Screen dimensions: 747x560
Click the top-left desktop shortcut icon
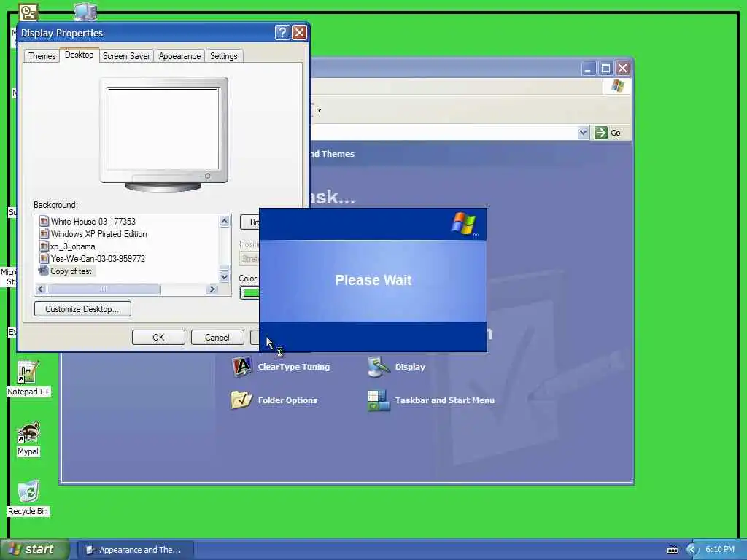(x=28, y=12)
